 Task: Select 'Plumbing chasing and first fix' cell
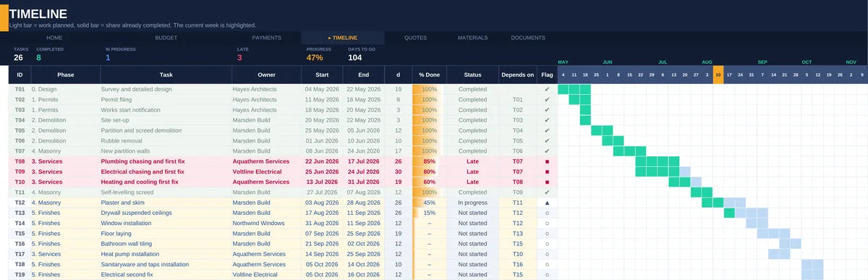point(166,161)
